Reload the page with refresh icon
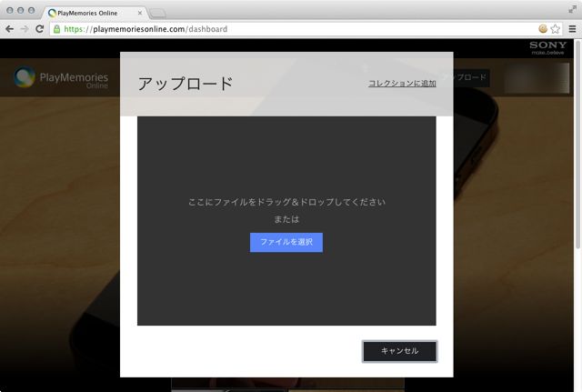Image resolution: width=582 pixels, height=392 pixels. 40,29
